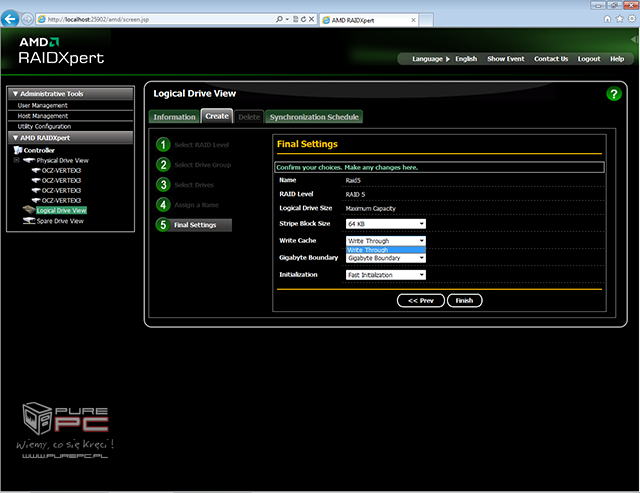This screenshot has height=493, width=640.
Task: Switch to the Information tab
Action: click(x=174, y=117)
